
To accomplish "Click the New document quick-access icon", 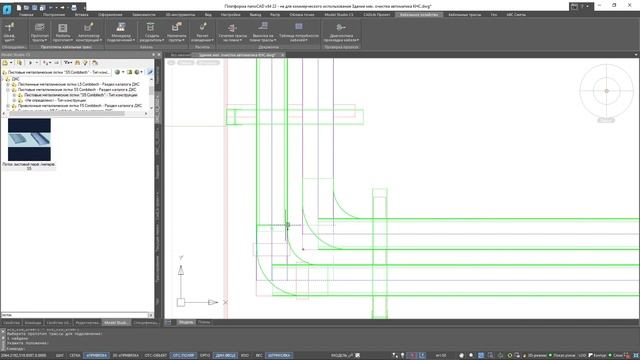I will (x=19, y=7).
